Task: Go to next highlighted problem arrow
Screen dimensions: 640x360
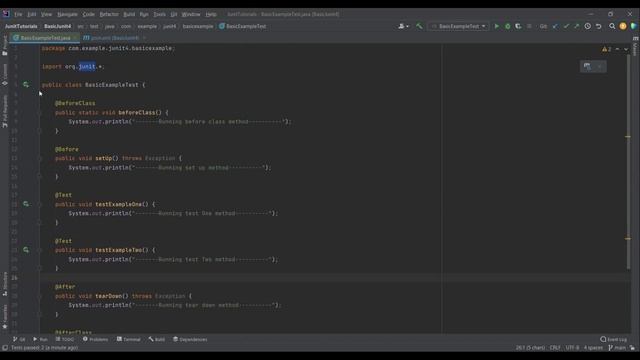Action: click(x=626, y=49)
